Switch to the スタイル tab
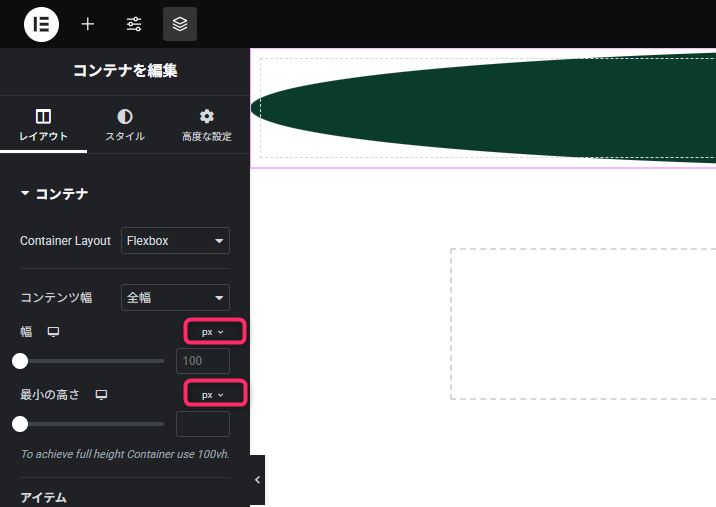 point(125,125)
